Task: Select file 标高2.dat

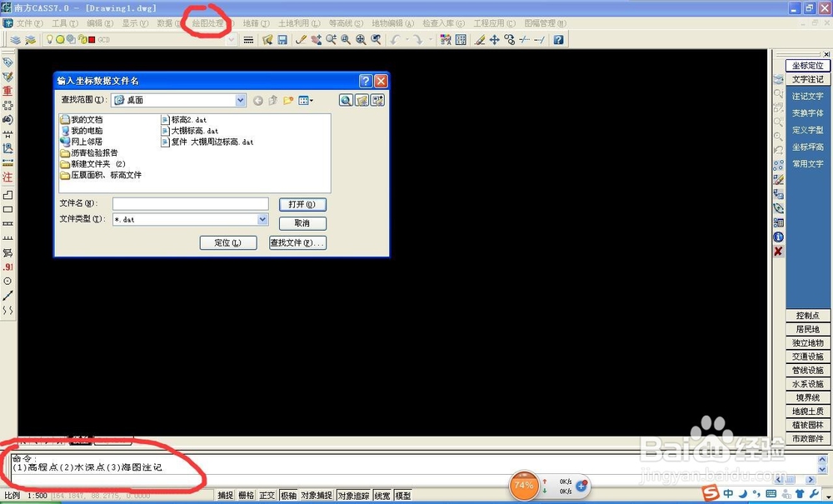Action: (184, 120)
